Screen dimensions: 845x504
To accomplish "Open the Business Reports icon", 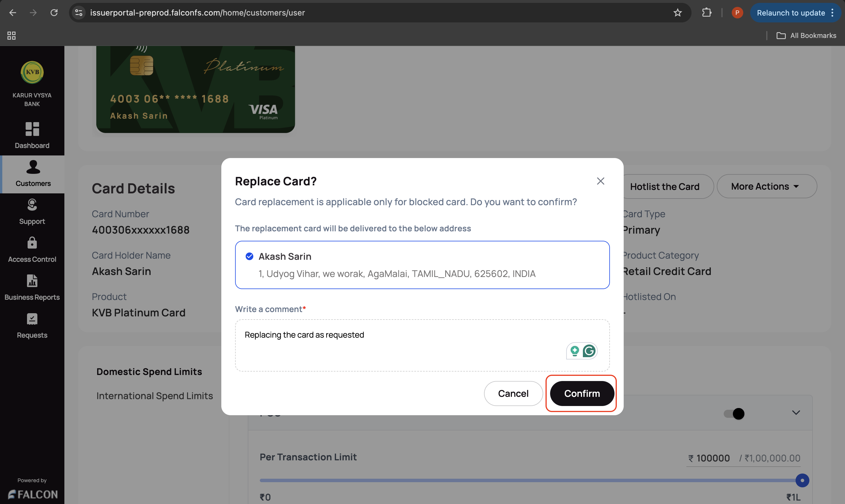I will coord(32,281).
